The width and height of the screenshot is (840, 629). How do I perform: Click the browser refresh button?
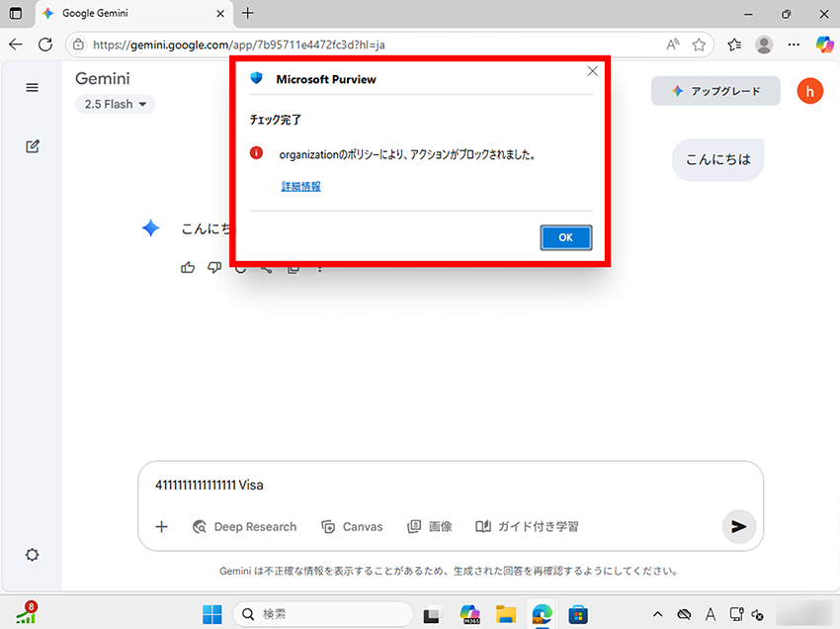44,45
